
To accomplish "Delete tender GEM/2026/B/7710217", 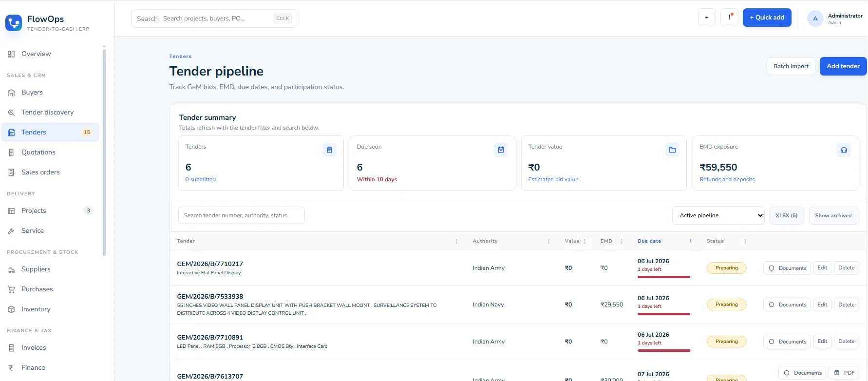I will [847, 268].
